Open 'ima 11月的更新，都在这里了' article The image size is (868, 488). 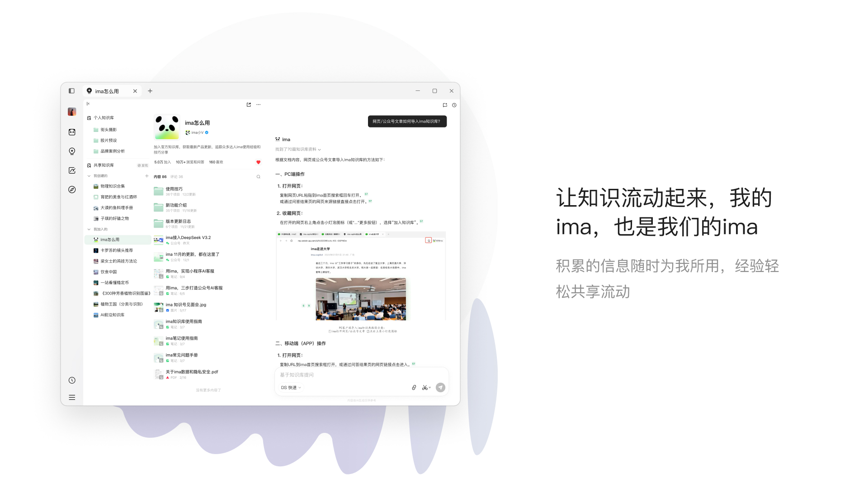[x=208, y=257]
